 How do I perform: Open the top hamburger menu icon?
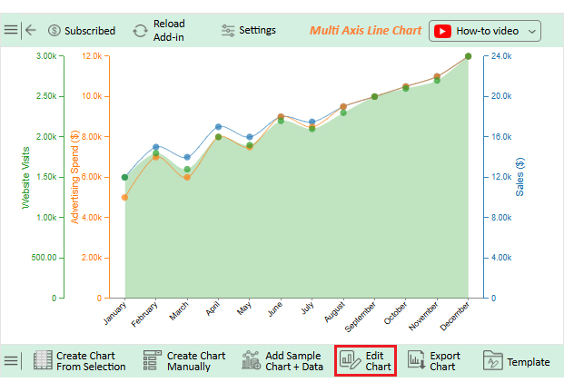pyautogui.click(x=10, y=30)
